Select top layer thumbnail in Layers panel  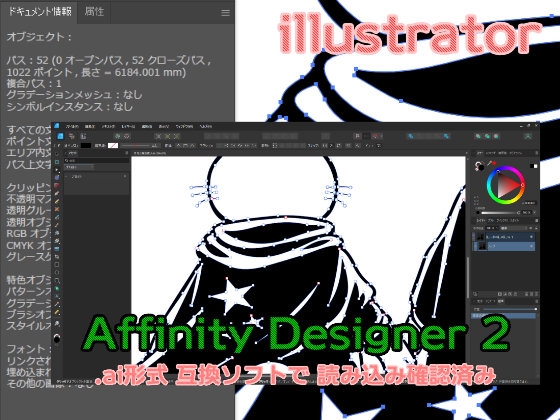pyautogui.click(x=481, y=237)
